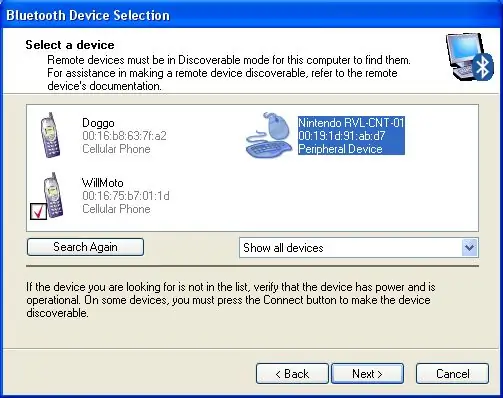Click the Search Again button
This screenshot has height=398, width=503.
click(85, 247)
